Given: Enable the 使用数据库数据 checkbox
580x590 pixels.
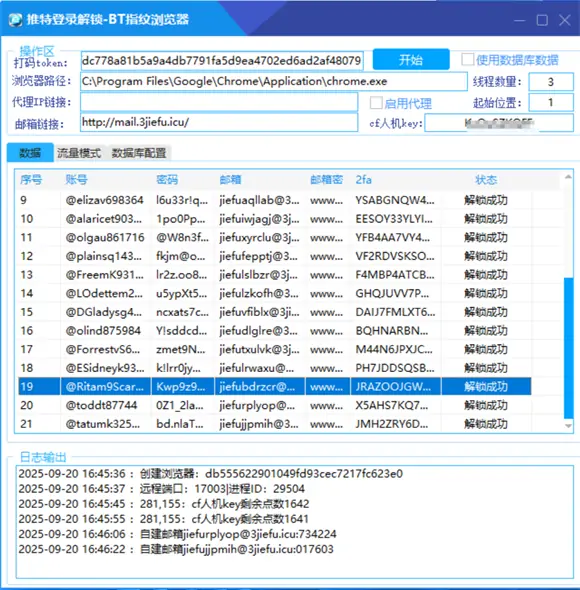Looking at the screenshot, I should (x=468, y=59).
